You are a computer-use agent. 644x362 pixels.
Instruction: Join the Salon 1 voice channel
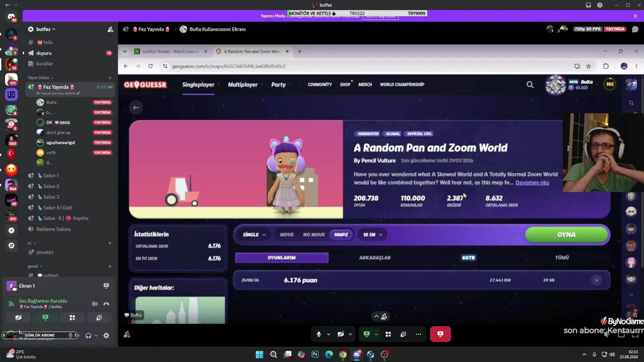click(x=51, y=175)
